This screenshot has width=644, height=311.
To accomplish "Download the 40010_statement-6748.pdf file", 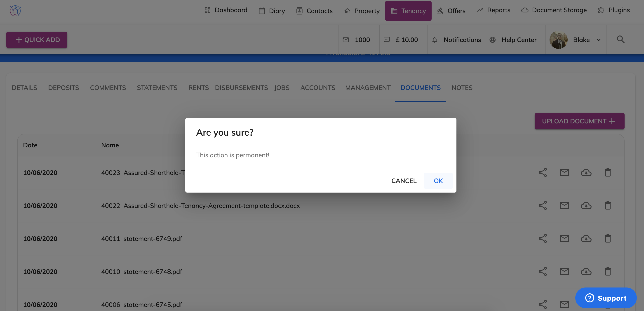I will tap(586, 271).
